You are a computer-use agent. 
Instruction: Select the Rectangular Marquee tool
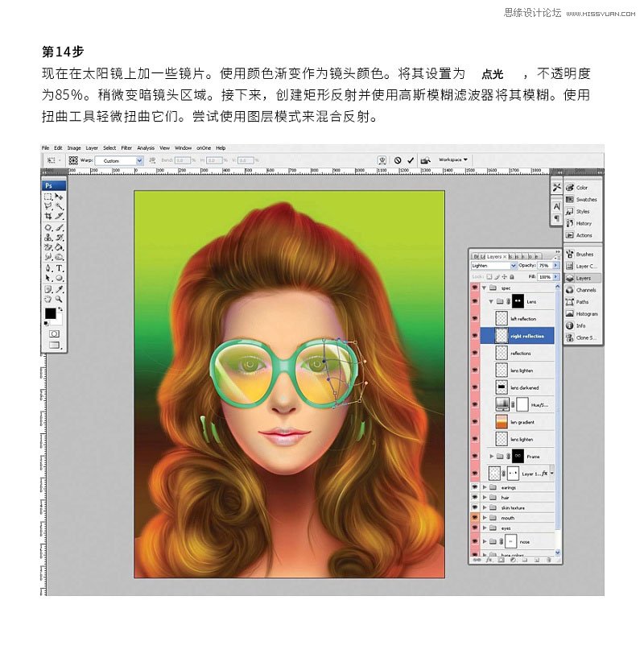(x=48, y=197)
